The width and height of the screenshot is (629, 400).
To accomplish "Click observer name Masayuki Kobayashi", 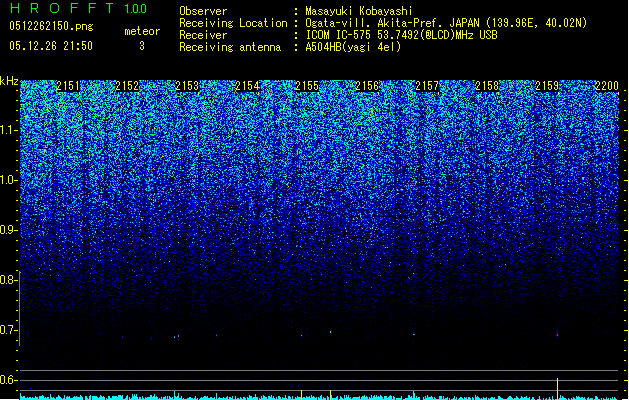I will (x=359, y=11).
